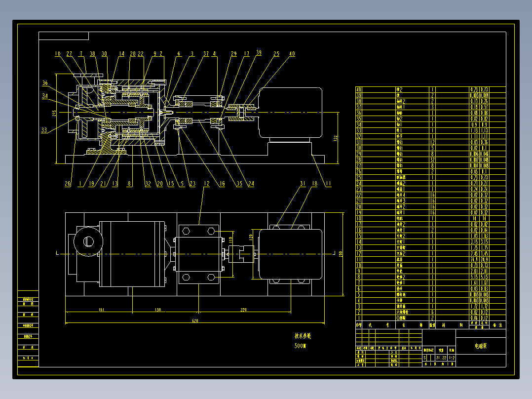Screen dimensions: 532x399
Task: Select part balloon number 12 label
Action: pyautogui.click(x=207, y=184)
